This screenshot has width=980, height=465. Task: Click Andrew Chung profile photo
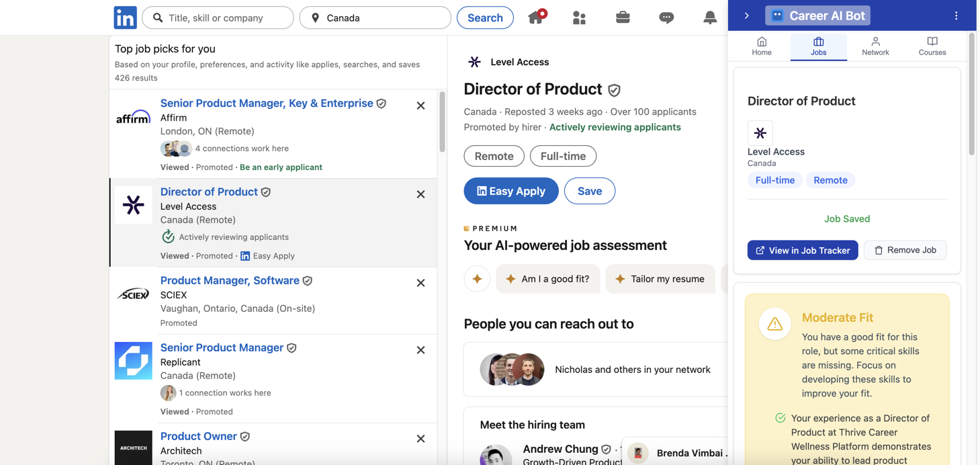tap(496, 454)
